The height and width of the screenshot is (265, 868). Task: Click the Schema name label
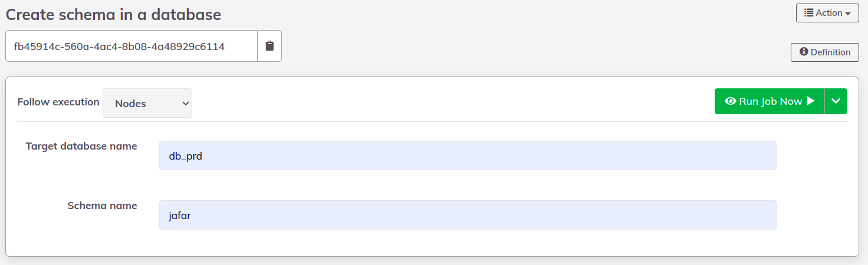(x=102, y=206)
